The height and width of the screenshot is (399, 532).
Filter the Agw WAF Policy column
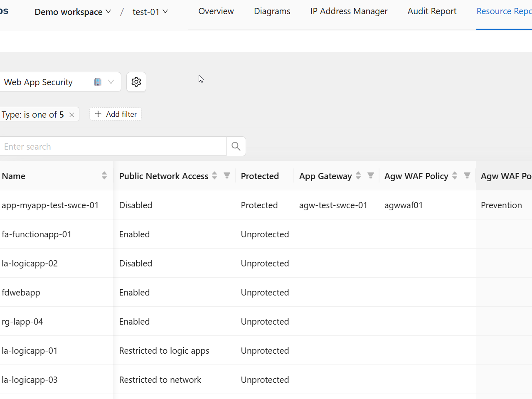click(467, 175)
